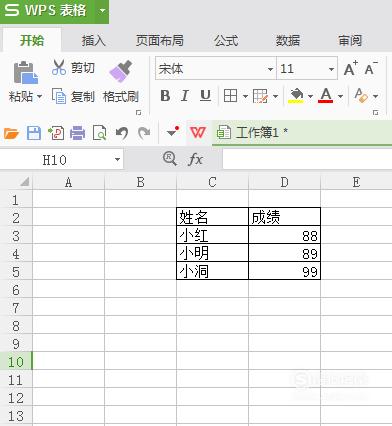The width and height of the screenshot is (392, 426).
Task: Apply cell borders icon
Action: [230, 96]
